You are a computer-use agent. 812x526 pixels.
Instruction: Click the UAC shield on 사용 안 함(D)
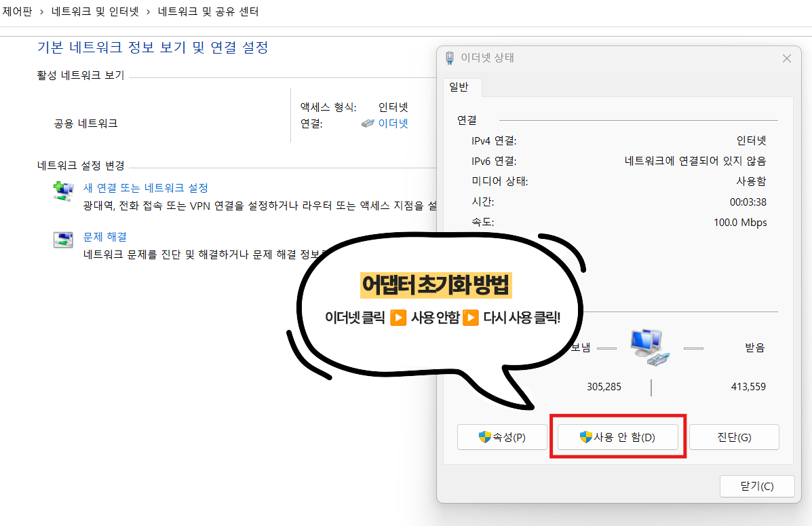pos(585,437)
